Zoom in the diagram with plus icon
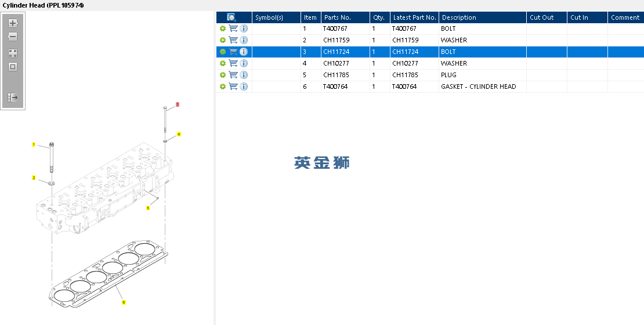 13,23
